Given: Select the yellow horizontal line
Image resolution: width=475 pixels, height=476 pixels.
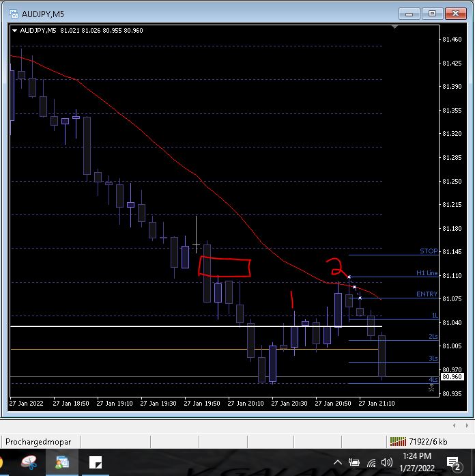Looking at the screenshot, I should [x=194, y=350].
